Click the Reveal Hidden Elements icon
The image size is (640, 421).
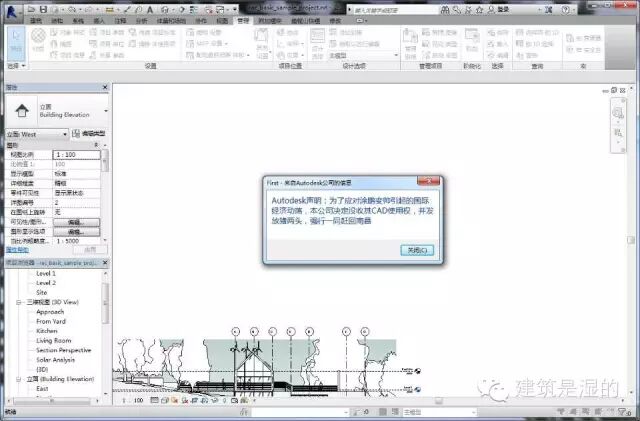coord(224,401)
